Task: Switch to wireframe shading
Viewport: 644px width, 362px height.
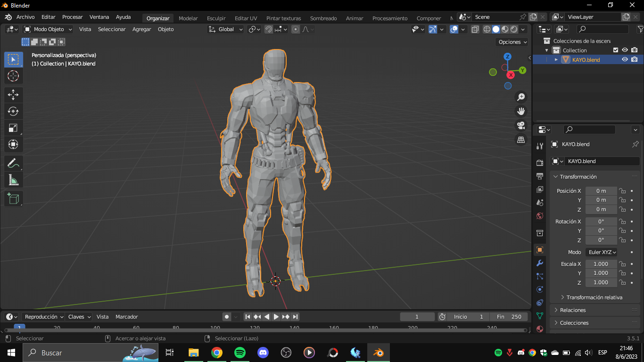Action: pos(487,29)
